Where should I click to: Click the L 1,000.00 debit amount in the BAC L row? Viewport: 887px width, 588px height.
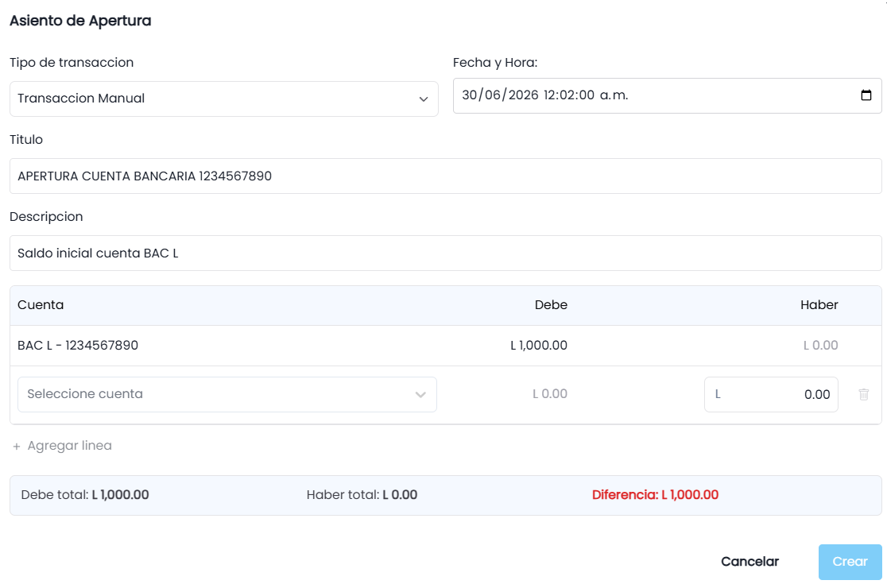(539, 346)
